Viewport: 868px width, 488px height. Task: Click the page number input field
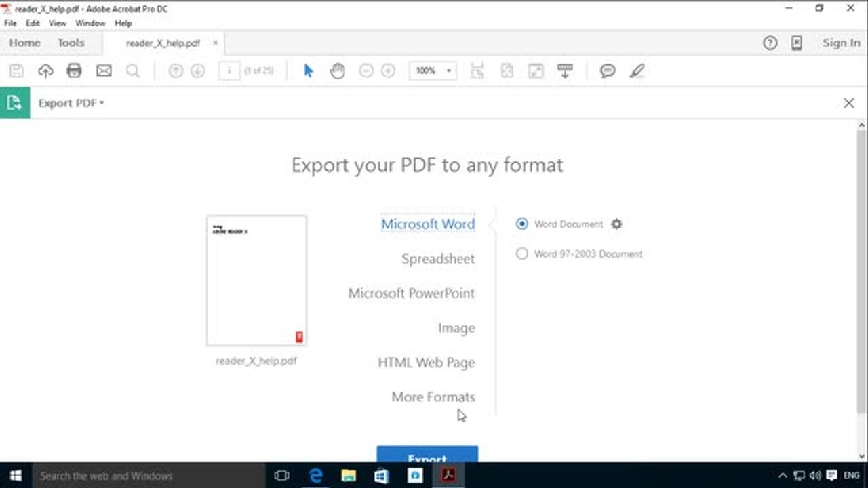tap(229, 70)
